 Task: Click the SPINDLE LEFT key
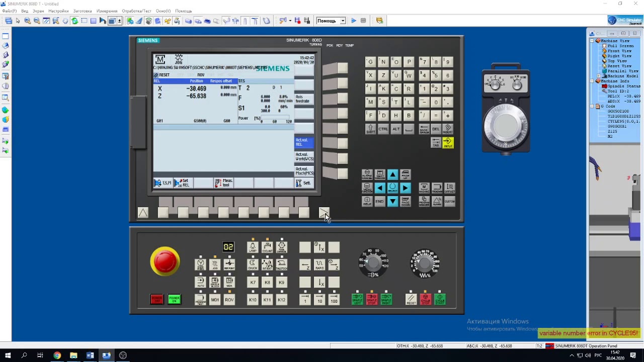point(357,300)
